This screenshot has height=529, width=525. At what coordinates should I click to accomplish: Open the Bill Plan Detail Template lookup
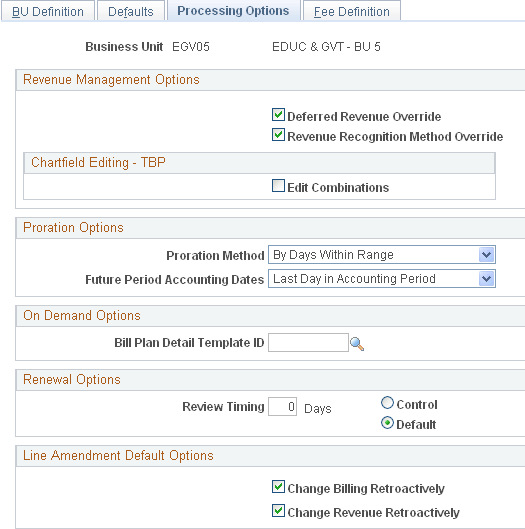(357, 344)
